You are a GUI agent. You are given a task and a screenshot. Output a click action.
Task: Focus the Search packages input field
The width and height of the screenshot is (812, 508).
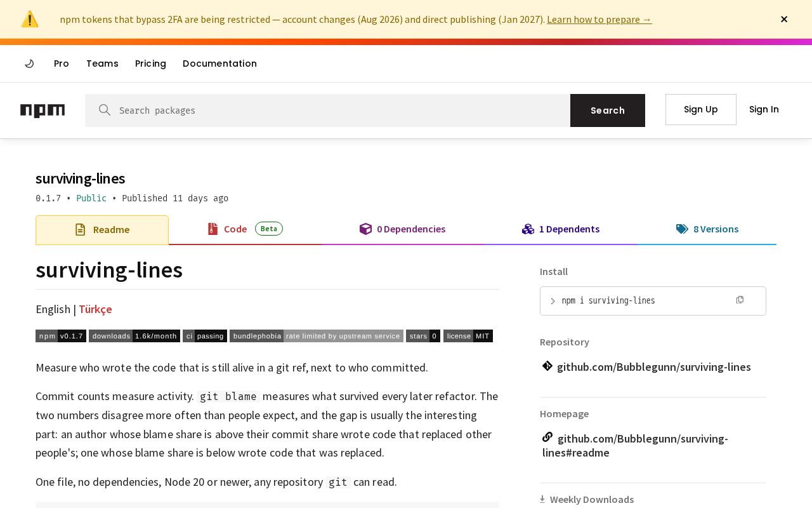pos(327,110)
